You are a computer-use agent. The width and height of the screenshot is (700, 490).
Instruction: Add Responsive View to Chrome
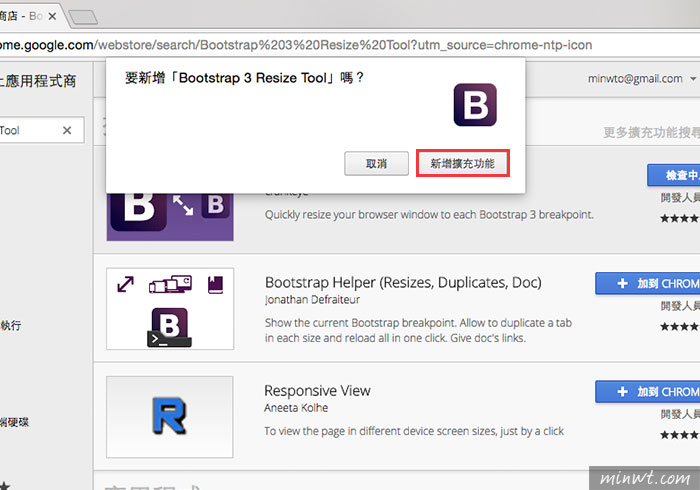point(647,392)
